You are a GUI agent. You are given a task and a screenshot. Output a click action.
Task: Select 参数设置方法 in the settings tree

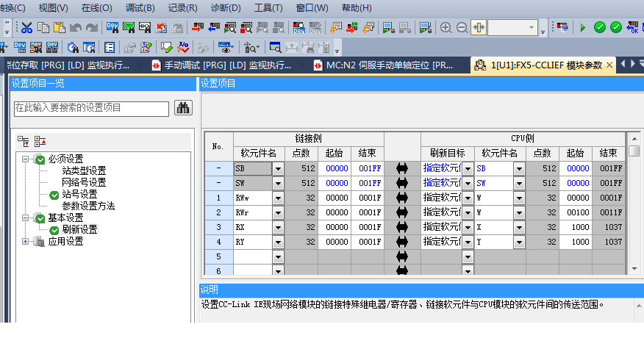point(88,206)
